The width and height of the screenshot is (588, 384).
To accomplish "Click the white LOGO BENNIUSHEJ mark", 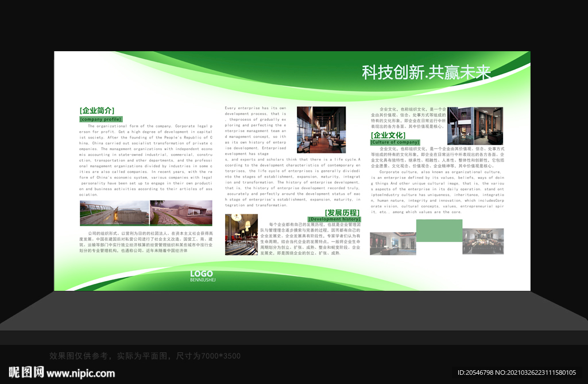I will point(202,276).
